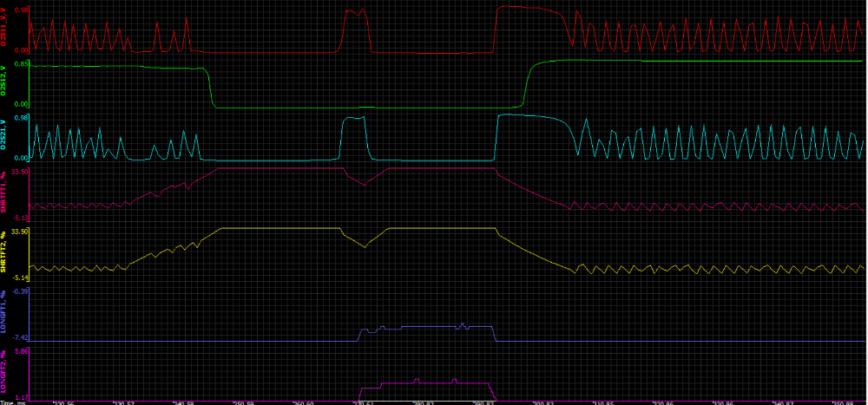This screenshot has height=405, width=868.
Task: Click the raised plateau of blue LONGFT1 trace
Action: (x=425, y=327)
